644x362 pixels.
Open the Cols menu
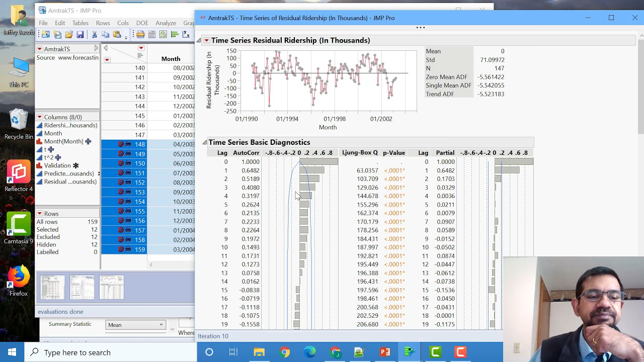pos(123,23)
